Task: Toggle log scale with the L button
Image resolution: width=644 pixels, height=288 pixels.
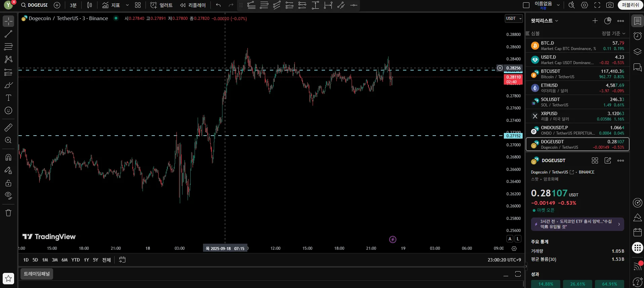Action: [x=518, y=239]
